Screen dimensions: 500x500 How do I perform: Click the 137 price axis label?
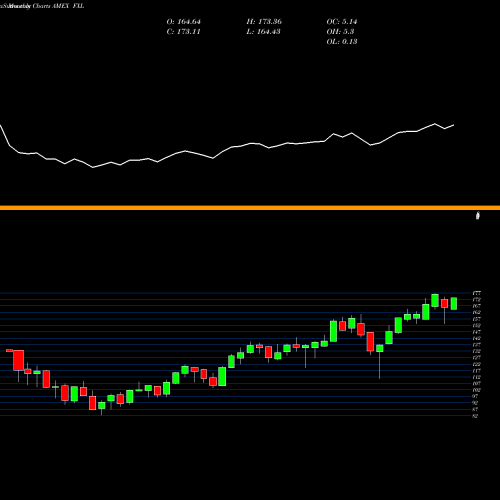477,345
